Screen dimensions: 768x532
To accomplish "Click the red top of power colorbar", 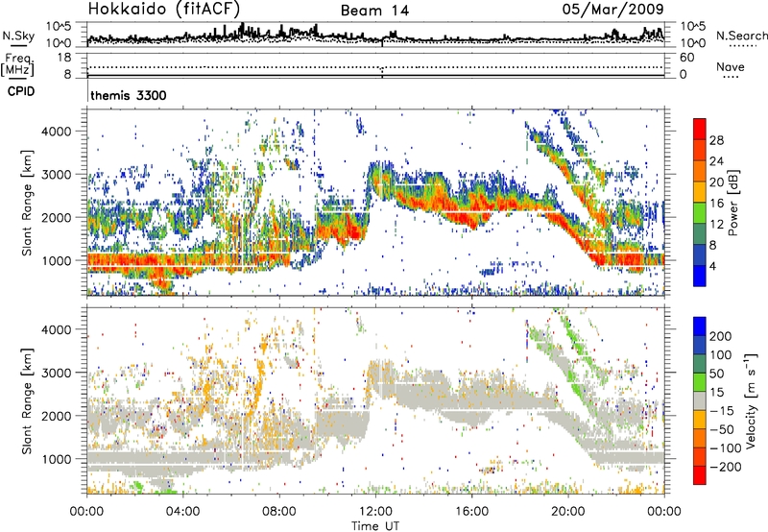I will click(x=700, y=129).
